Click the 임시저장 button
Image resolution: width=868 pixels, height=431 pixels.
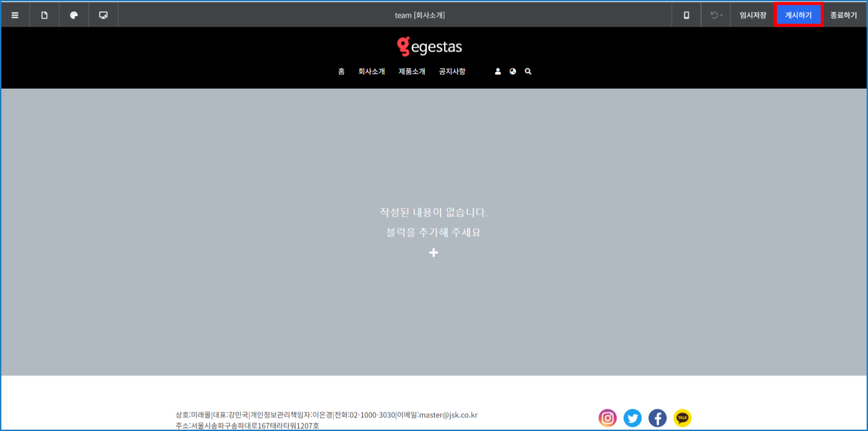click(753, 15)
